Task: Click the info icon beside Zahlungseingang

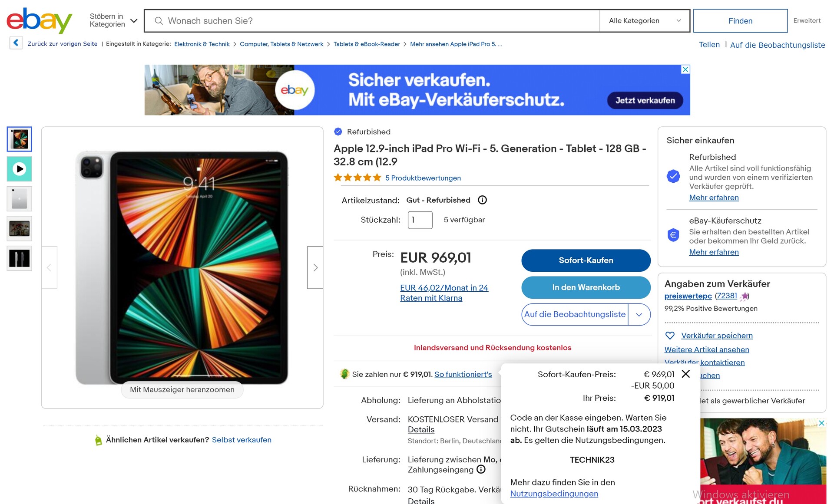Action: pos(481,469)
